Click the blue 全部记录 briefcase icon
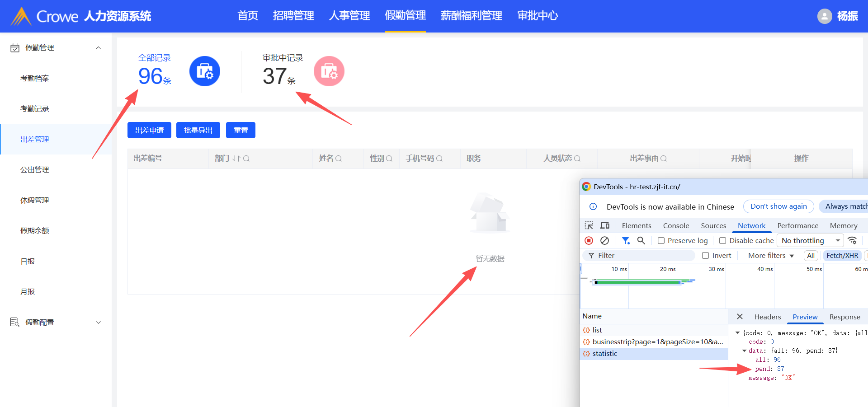Viewport: 868px width, 407px height. (x=205, y=71)
